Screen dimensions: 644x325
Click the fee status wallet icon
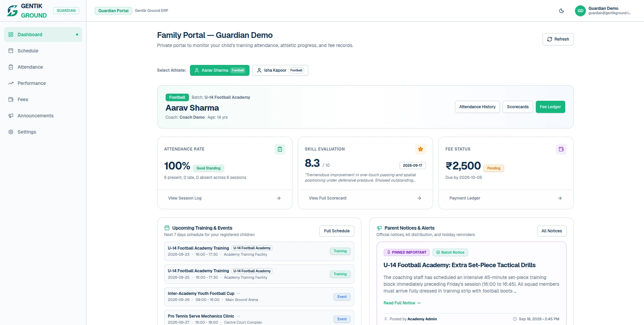click(561, 149)
